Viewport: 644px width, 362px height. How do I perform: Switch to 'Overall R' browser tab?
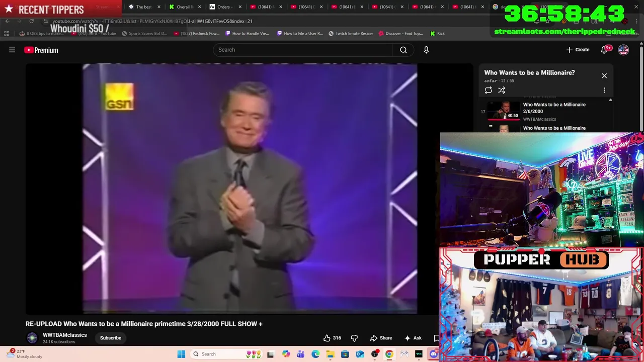[x=185, y=7]
